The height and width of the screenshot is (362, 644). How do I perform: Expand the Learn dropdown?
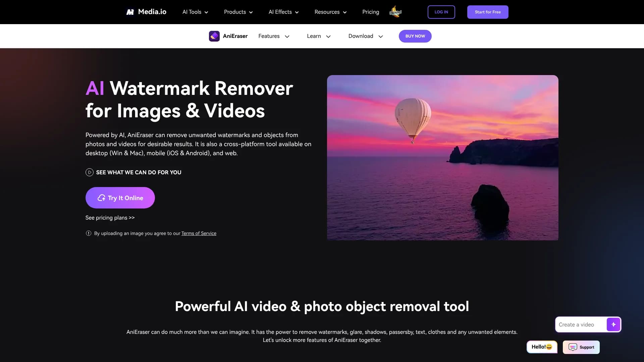tap(318, 36)
